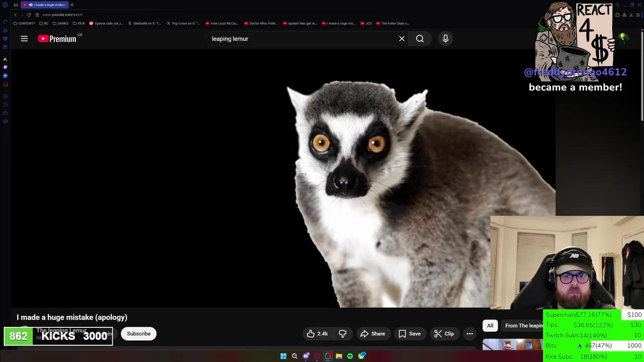Open Messenger in the browser sidebar
The image size is (644, 362).
pos(5,75)
